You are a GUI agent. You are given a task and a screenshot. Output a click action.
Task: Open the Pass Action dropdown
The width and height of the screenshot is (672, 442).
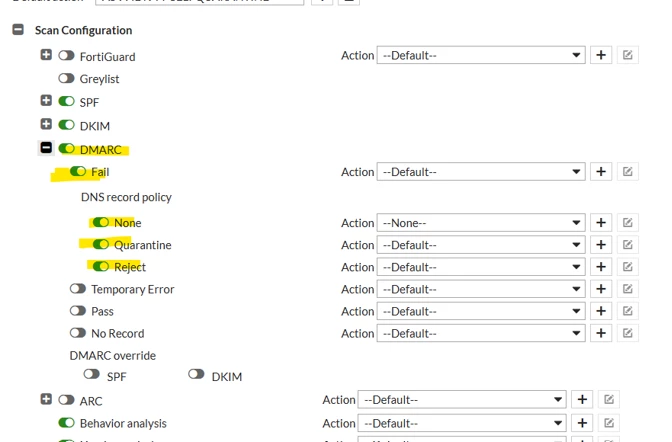481,311
